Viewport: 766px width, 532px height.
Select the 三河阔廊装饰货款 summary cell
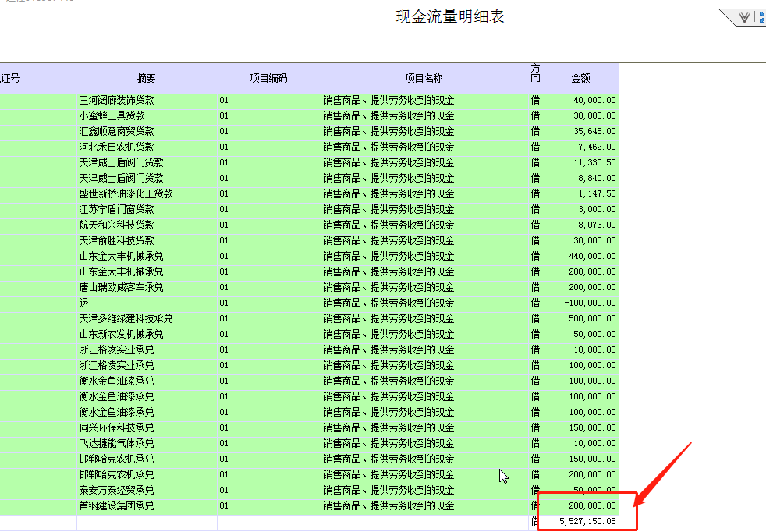click(x=147, y=100)
